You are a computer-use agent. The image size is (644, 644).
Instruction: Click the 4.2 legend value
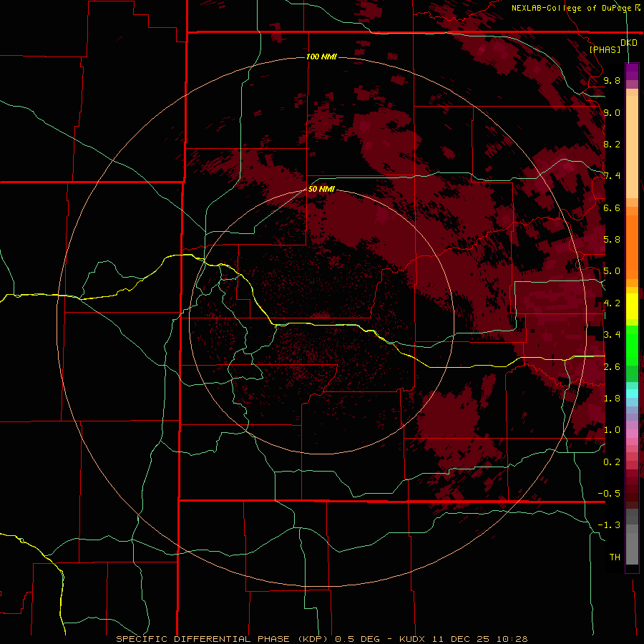point(612,303)
